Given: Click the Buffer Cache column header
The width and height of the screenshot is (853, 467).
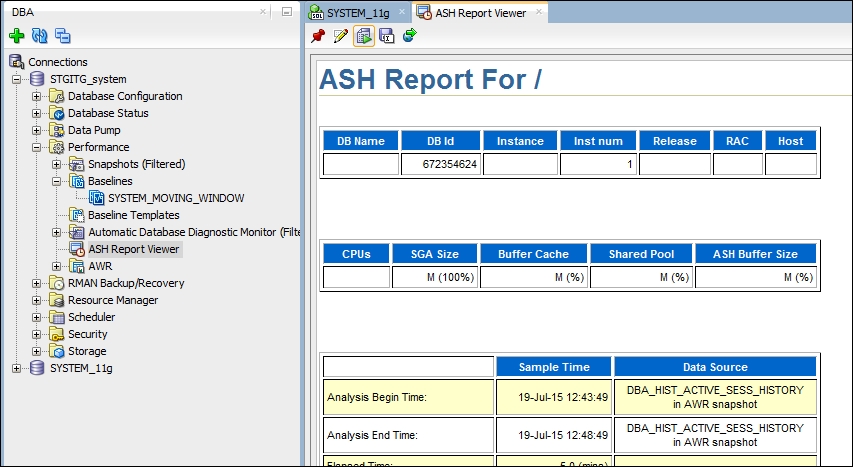Looking at the screenshot, I should tap(533, 254).
